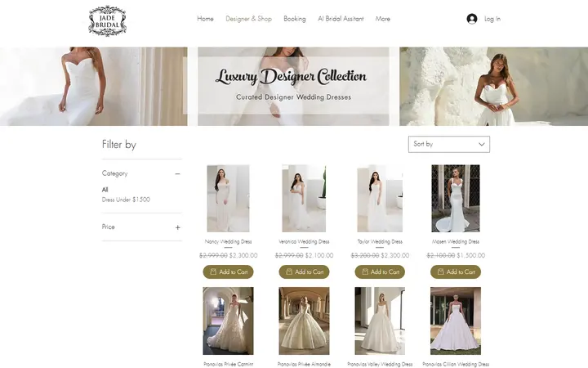Open AI Bridal Assistant page
The image size is (588, 368).
[x=341, y=19]
